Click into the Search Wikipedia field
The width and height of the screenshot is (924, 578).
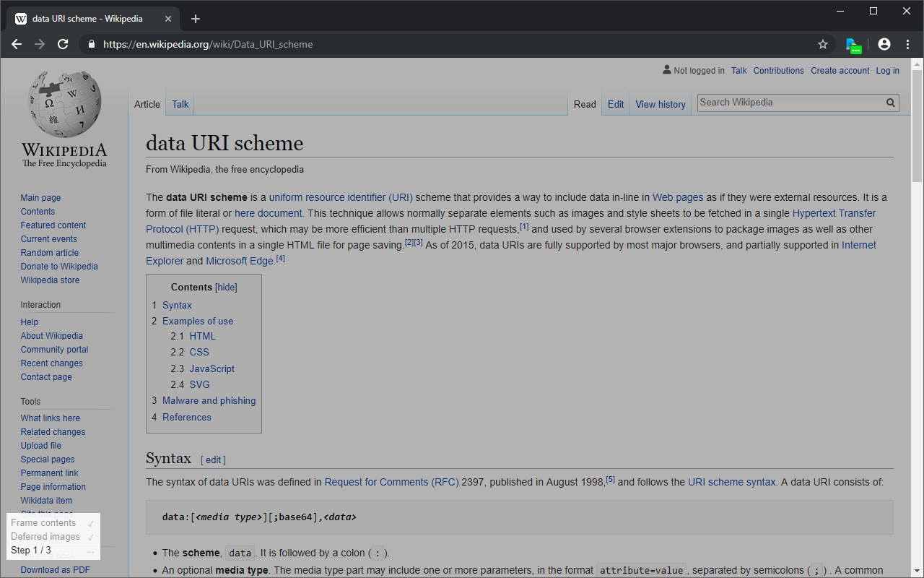click(790, 103)
